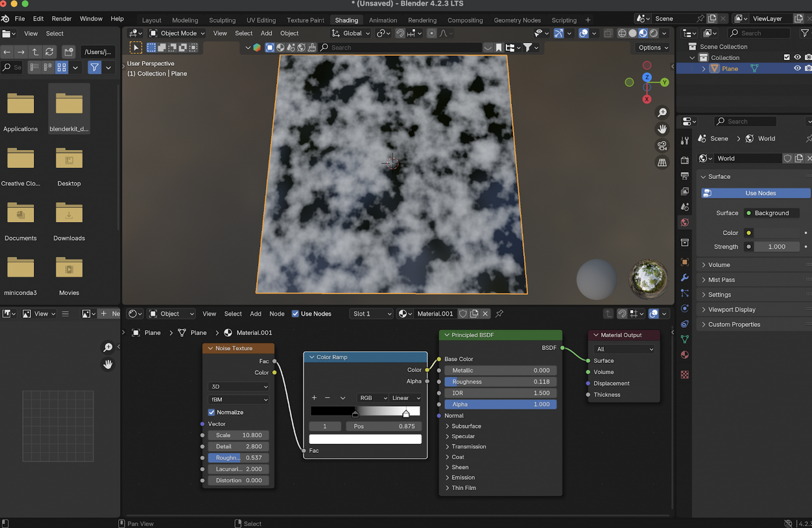Uncheck the Normalize checkbox in Noise Texture

tap(211, 412)
